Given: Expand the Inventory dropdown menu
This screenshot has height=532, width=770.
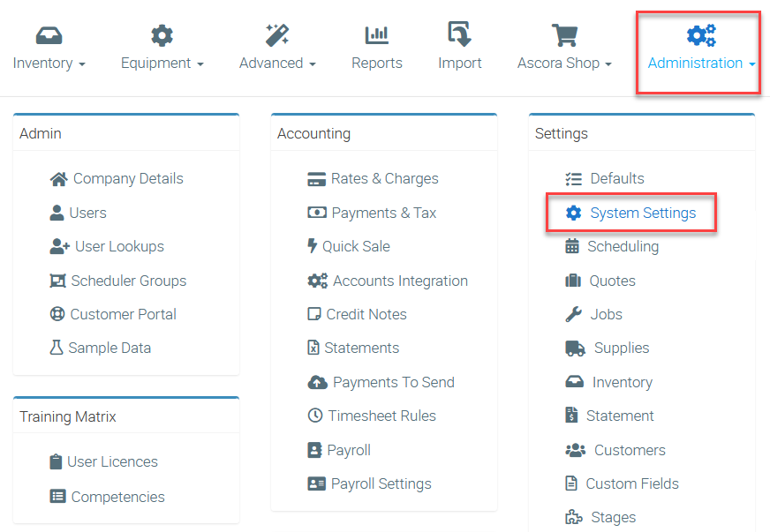Looking at the screenshot, I should tap(49, 64).
